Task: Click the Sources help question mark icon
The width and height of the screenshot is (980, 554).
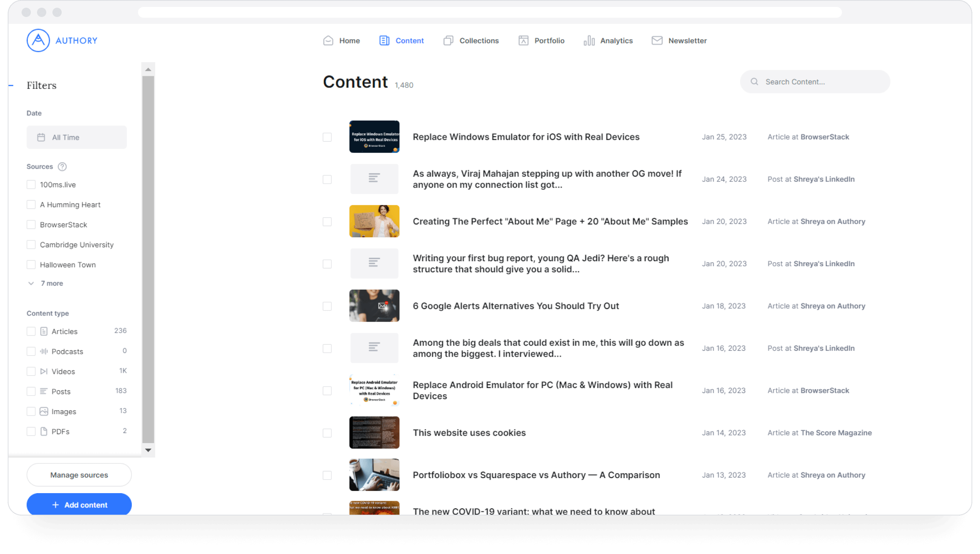Action: pyautogui.click(x=62, y=166)
